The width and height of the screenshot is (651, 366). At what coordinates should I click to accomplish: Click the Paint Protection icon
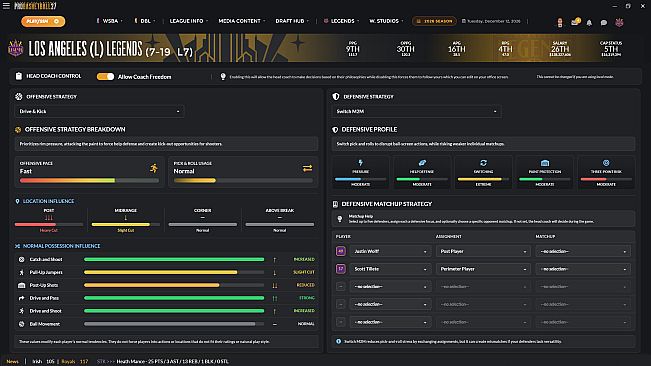pyautogui.click(x=545, y=163)
